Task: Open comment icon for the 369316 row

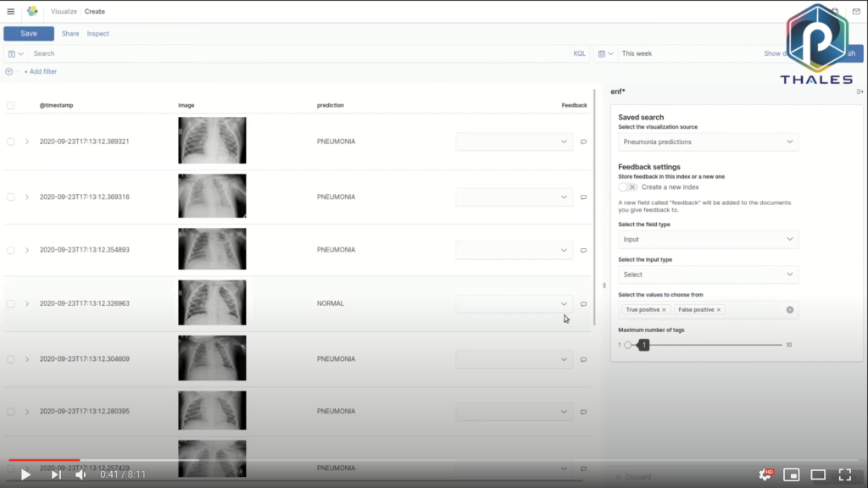Action: 583,197
